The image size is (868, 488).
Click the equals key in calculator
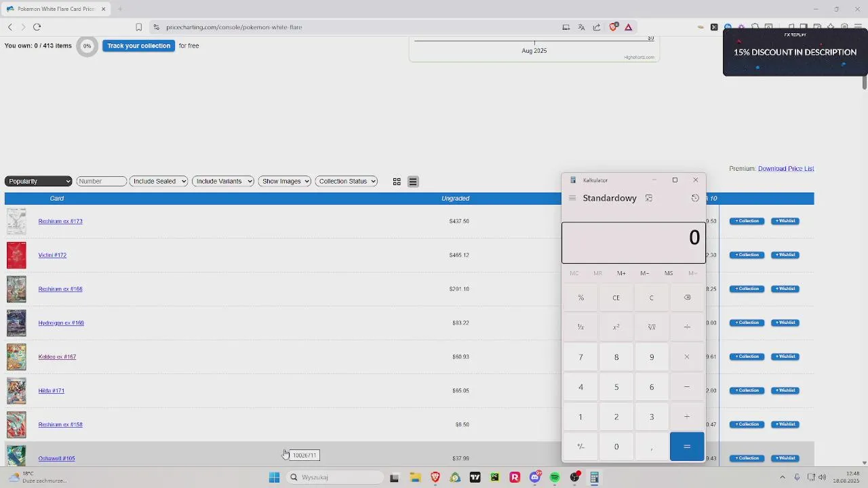tap(687, 447)
